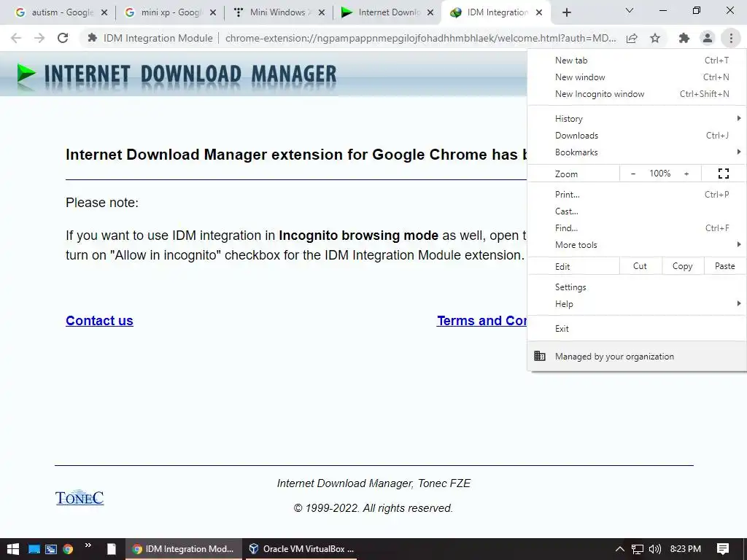The width and height of the screenshot is (747, 560).
Task: Reload the page with the refresh icon
Action: (63, 38)
